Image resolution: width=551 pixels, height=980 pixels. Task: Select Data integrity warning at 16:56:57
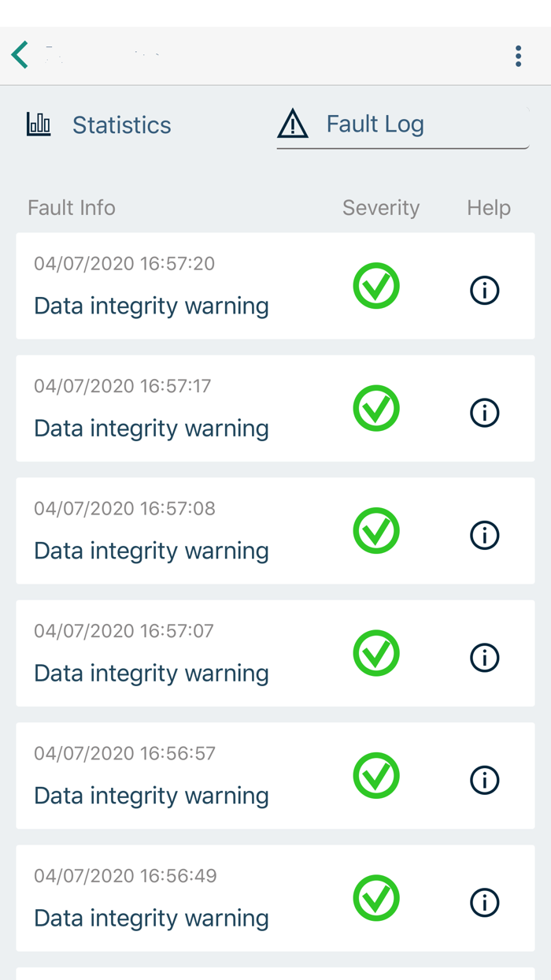coord(151,795)
